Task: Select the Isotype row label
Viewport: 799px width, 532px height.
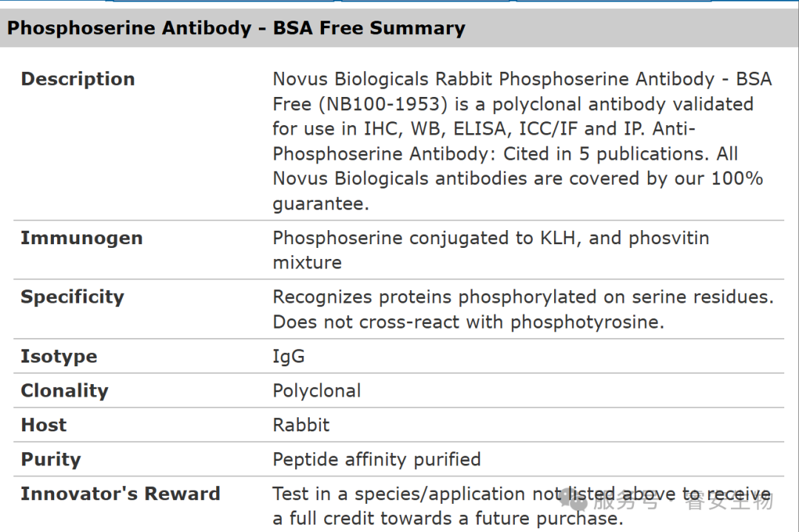Action: 58,357
